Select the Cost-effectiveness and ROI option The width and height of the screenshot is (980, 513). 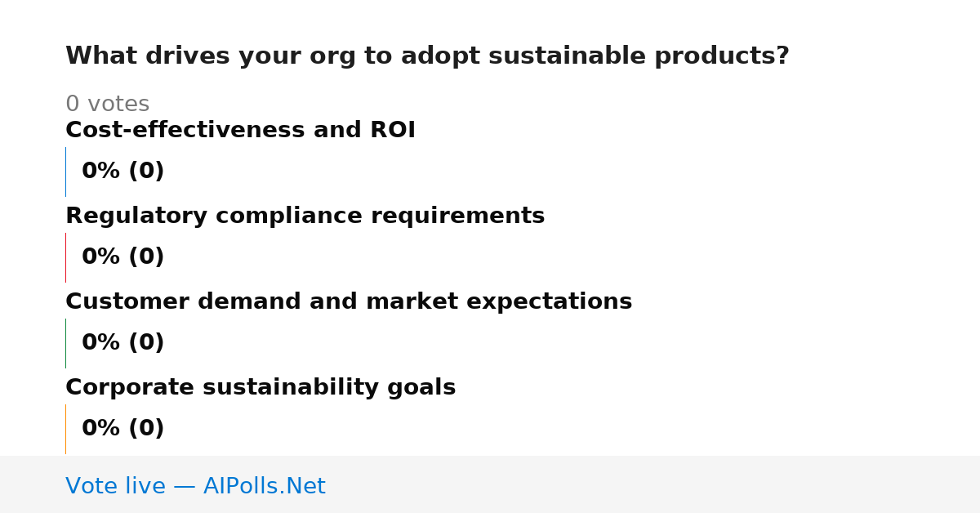point(240,130)
